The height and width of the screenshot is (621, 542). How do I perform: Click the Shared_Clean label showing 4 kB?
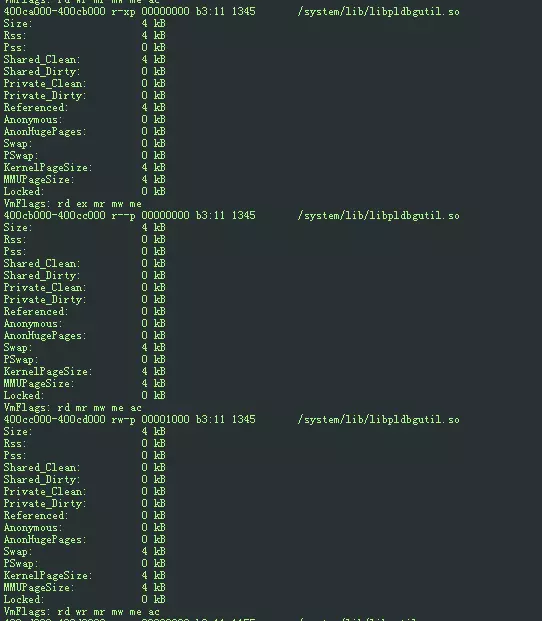pos(42,59)
